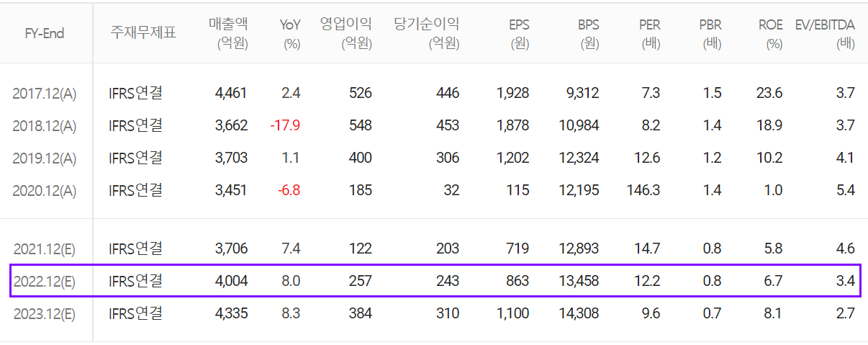This screenshot has width=868, height=345.
Task: Select the 2023.12(E) row label
Action: coord(44,314)
